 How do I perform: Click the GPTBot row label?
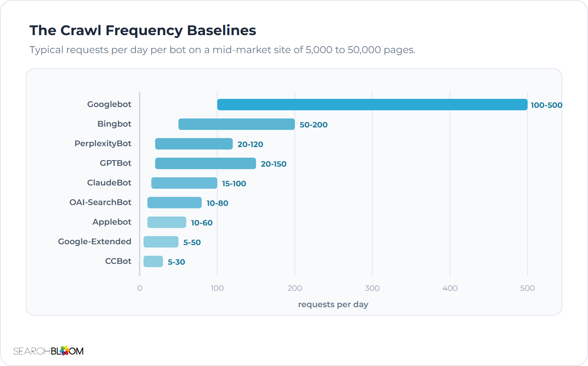(116, 163)
